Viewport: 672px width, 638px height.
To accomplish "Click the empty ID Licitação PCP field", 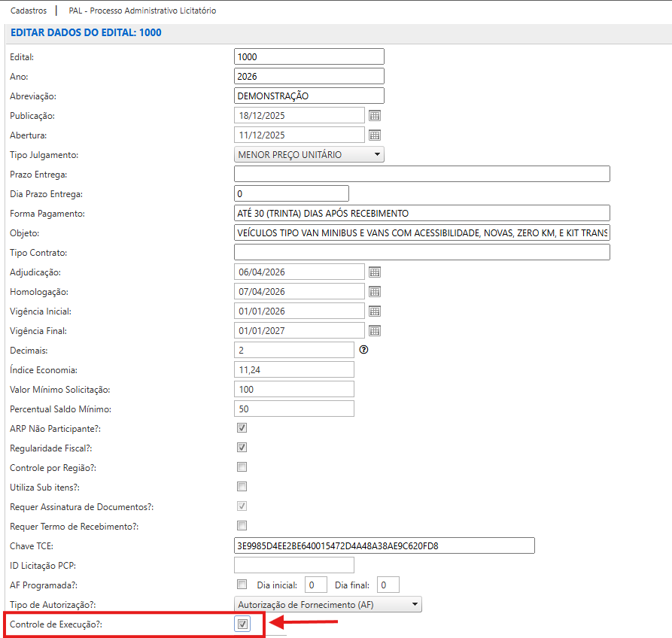I will [x=294, y=565].
